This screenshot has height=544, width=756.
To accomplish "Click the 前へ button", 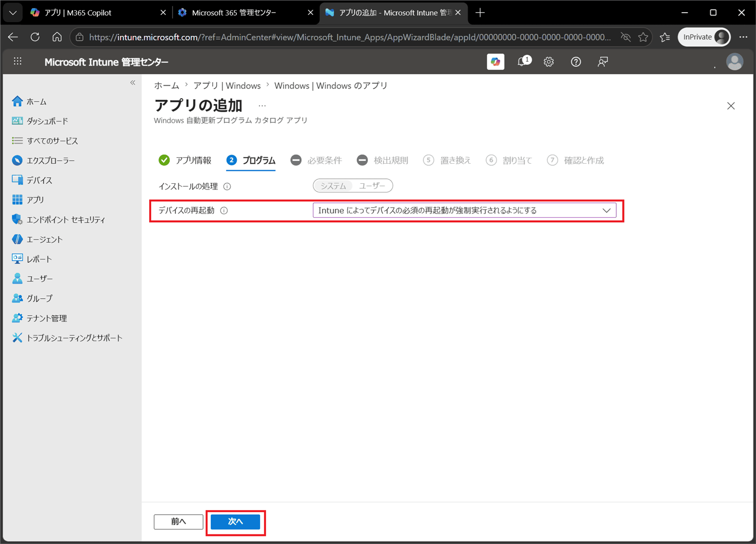I will point(178,521).
